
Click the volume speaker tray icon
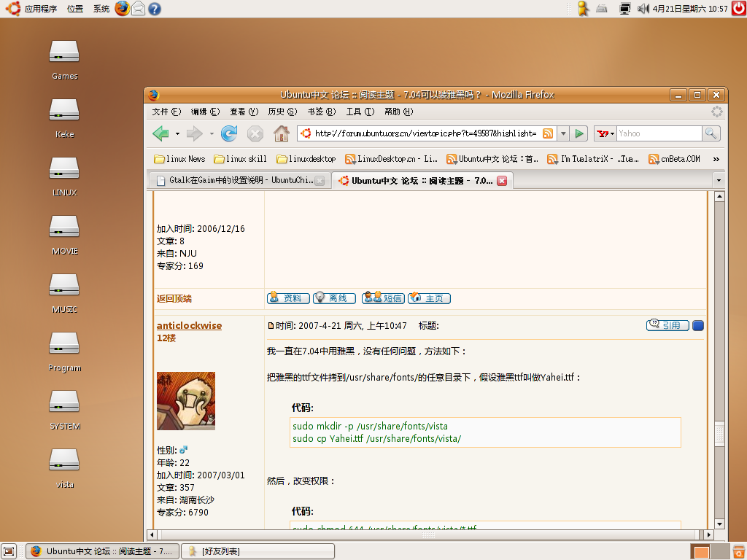click(x=643, y=9)
